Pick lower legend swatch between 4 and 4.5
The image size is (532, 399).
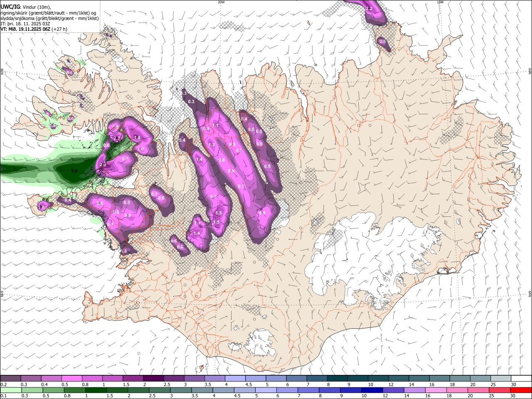click(x=224, y=390)
